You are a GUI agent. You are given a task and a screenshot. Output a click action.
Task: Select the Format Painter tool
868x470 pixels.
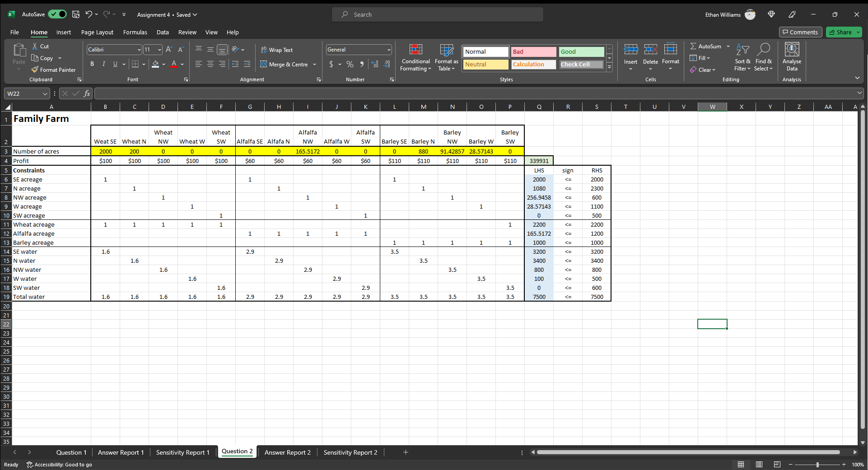[x=53, y=70]
